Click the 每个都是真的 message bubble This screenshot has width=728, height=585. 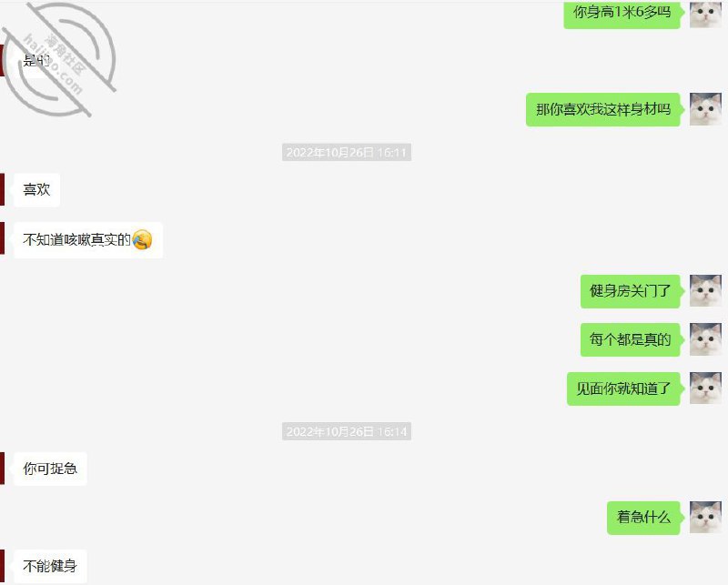[630, 340]
